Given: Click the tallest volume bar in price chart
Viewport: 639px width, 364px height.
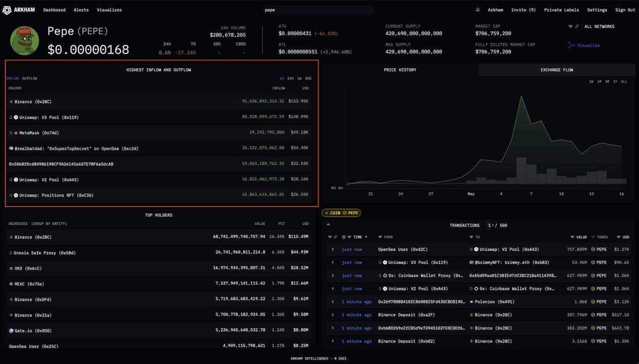Looking at the screenshot, I should [x=522, y=170].
